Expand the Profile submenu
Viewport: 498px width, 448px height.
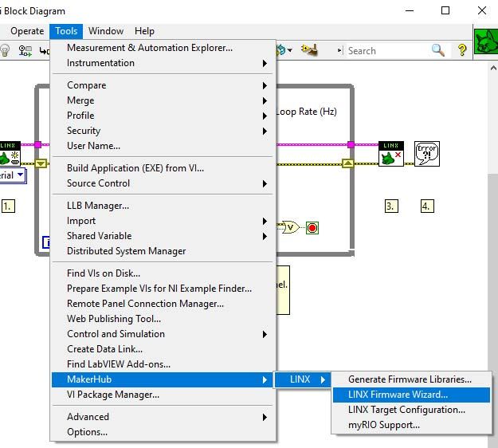coord(163,116)
